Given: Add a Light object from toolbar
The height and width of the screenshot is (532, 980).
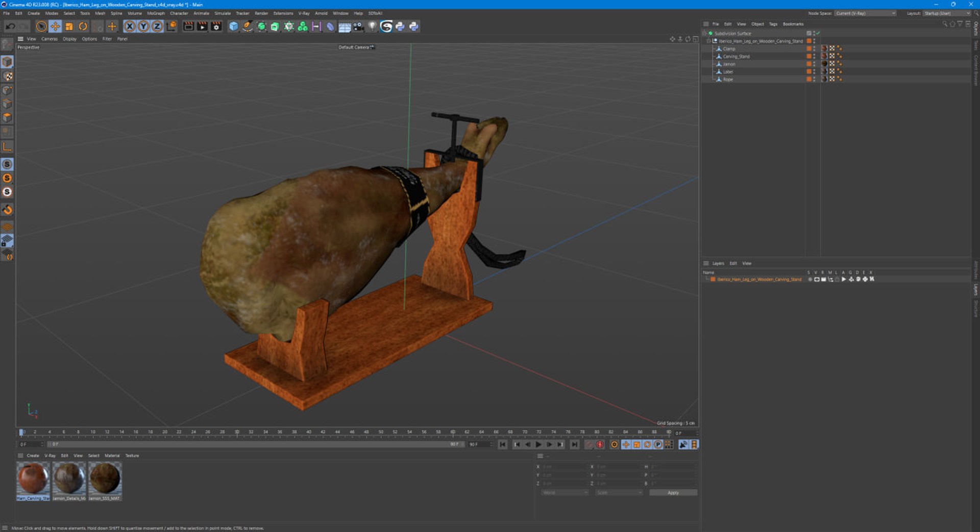Looking at the screenshot, I should click(x=372, y=27).
